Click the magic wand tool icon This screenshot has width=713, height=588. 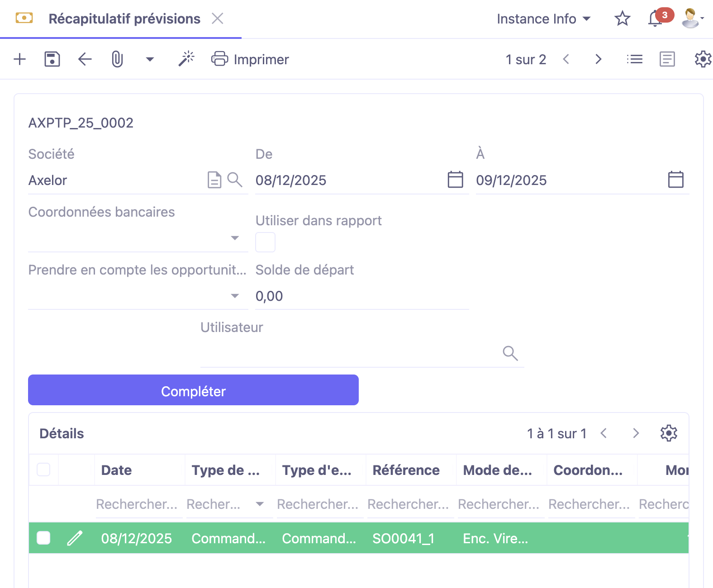(x=186, y=59)
